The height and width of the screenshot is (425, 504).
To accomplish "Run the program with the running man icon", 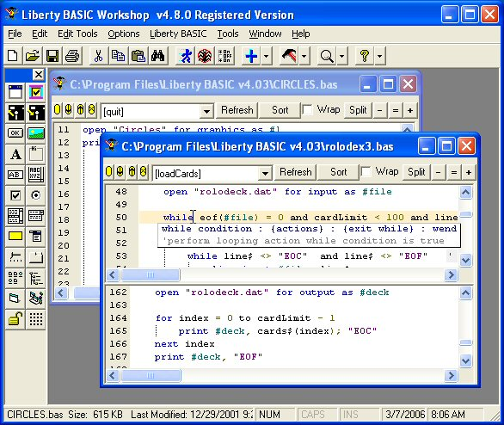I will pyautogui.click(x=186, y=56).
